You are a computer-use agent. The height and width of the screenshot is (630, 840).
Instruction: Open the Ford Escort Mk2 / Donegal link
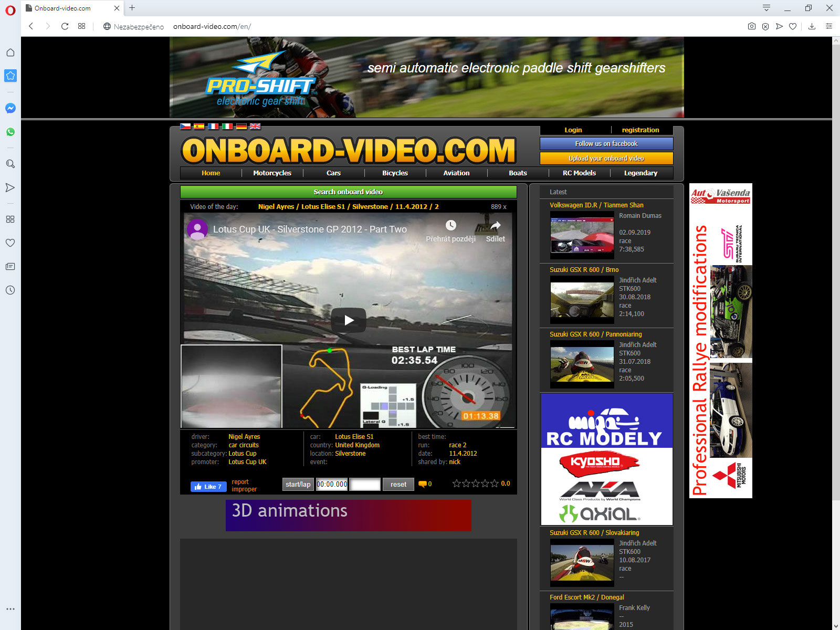(x=587, y=597)
